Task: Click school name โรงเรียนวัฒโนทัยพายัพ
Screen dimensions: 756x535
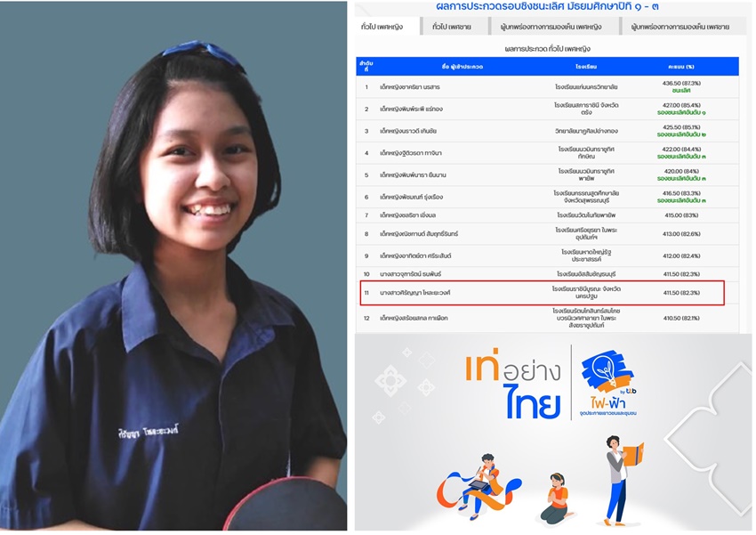Action: (586, 215)
